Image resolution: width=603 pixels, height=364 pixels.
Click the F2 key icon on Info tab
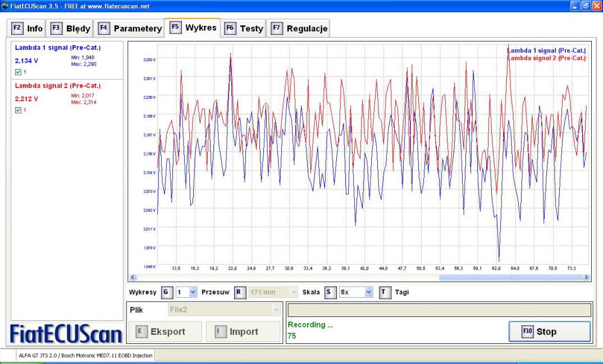(17, 27)
